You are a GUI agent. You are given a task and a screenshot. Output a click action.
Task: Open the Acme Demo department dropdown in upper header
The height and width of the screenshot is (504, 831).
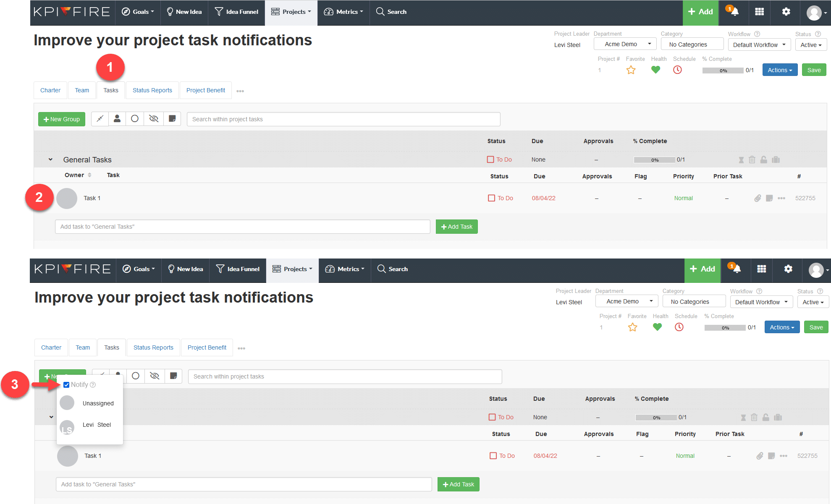point(625,44)
